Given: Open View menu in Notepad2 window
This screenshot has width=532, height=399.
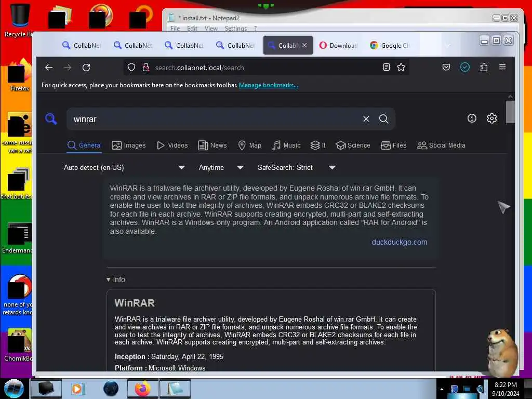Looking at the screenshot, I should [211, 29].
